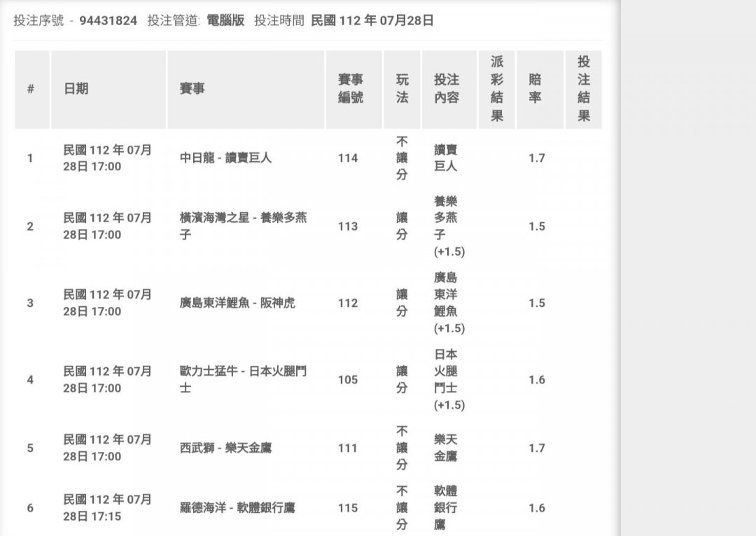The height and width of the screenshot is (536, 756).
Task: Click the 玩法 column header
Action: (402, 89)
